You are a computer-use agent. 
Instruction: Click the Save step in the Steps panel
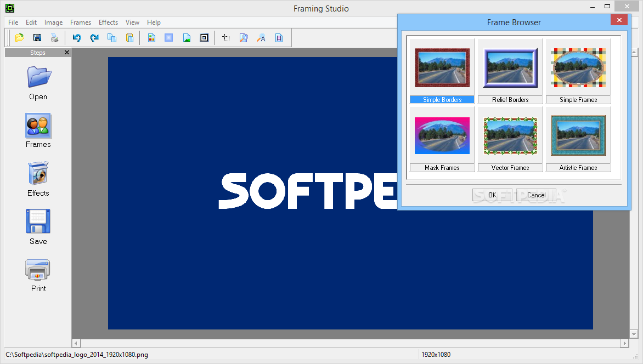pos(38,227)
